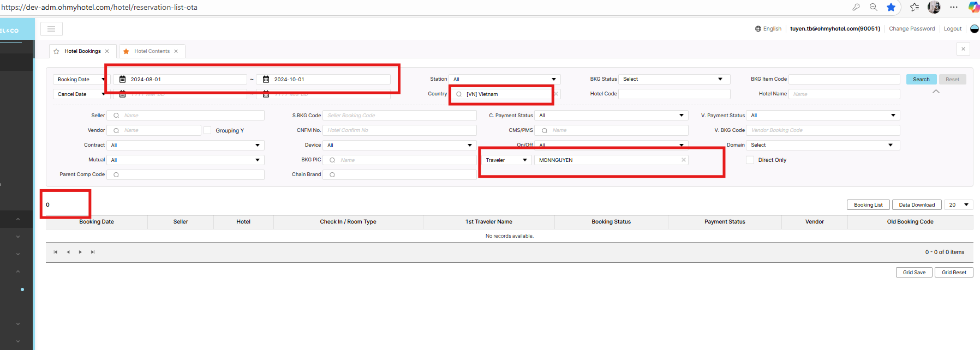Check the Direct Only checkbox

(750, 160)
